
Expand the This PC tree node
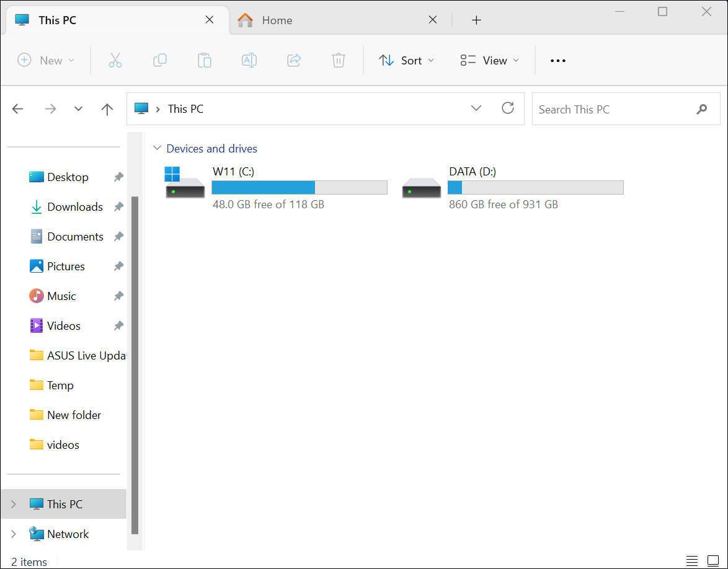pos(14,504)
